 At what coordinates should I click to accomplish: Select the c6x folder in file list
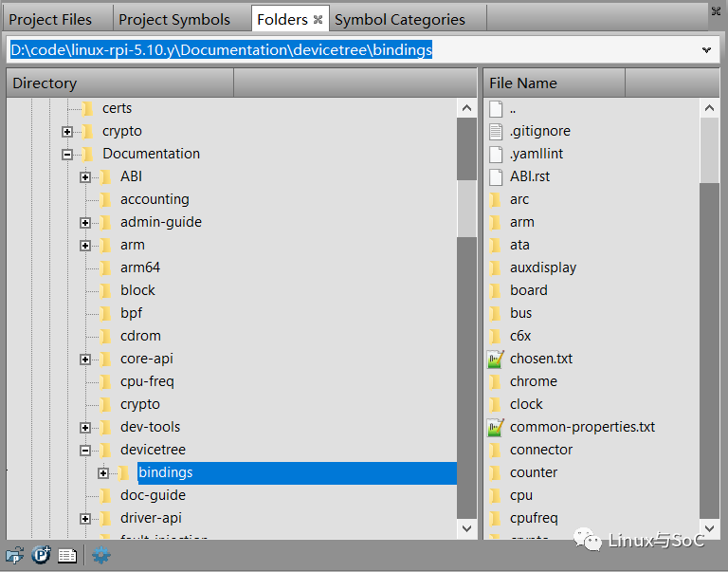click(520, 336)
